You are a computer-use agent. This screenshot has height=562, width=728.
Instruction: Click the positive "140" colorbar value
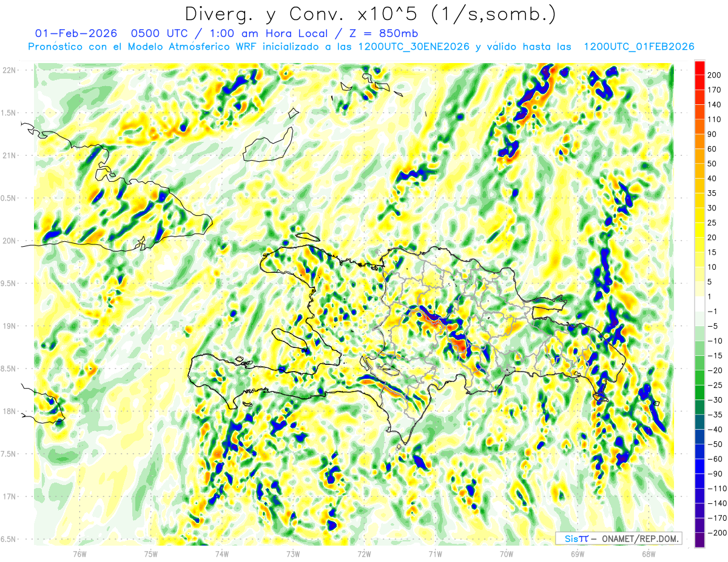click(x=715, y=105)
